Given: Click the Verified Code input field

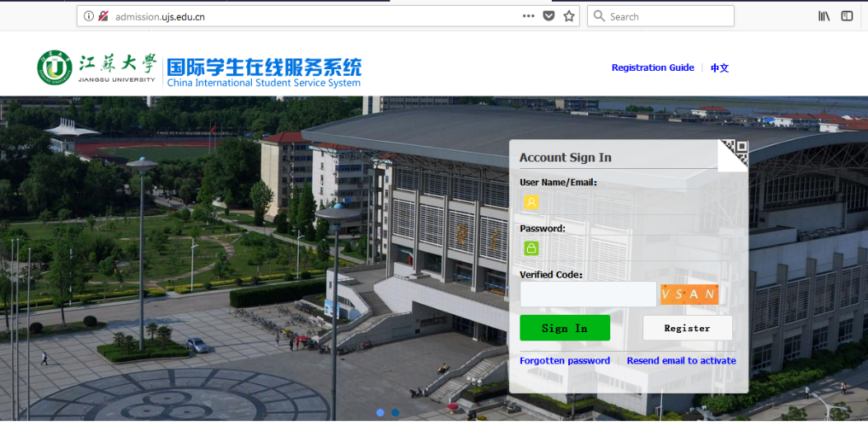Looking at the screenshot, I should click(x=588, y=294).
